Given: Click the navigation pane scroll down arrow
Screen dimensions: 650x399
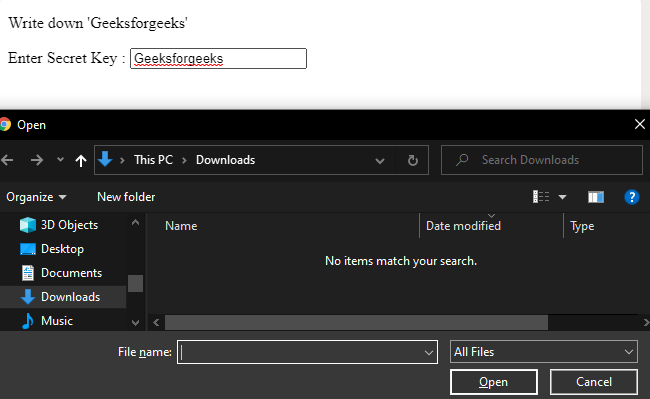Looking at the screenshot, I should (x=135, y=323).
